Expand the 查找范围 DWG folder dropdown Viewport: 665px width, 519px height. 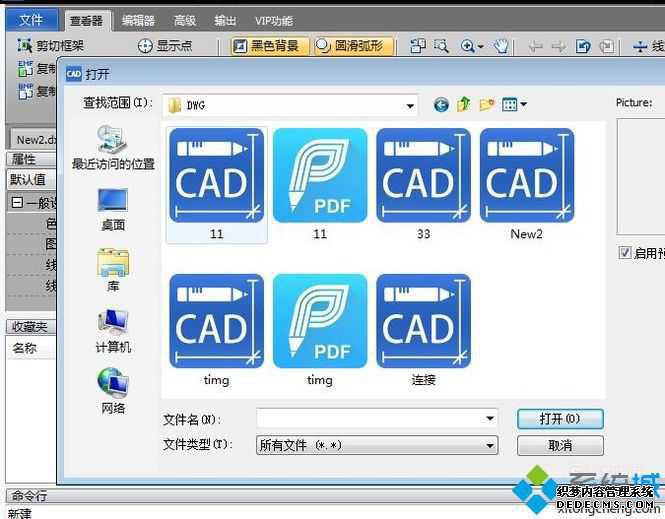(x=410, y=105)
